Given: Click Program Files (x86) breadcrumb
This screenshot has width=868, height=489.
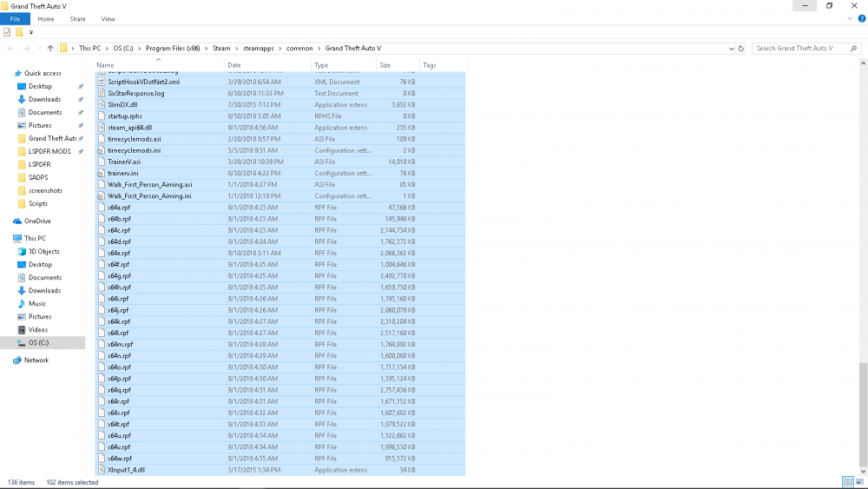Looking at the screenshot, I should coord(173,48).
